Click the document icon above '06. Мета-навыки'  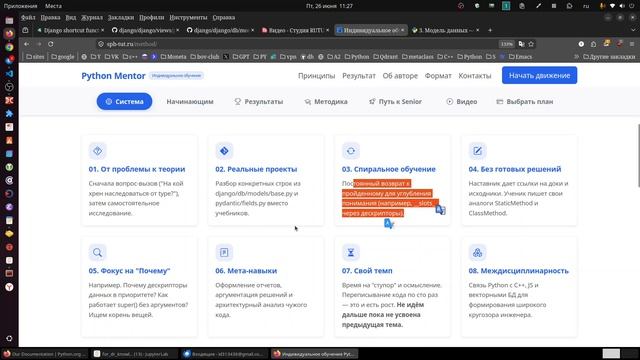tap(224, 252)
